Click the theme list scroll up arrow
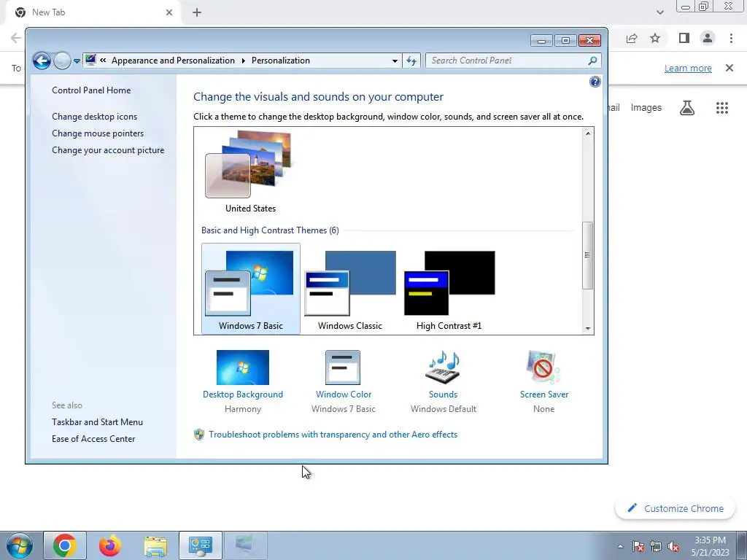 588,133
